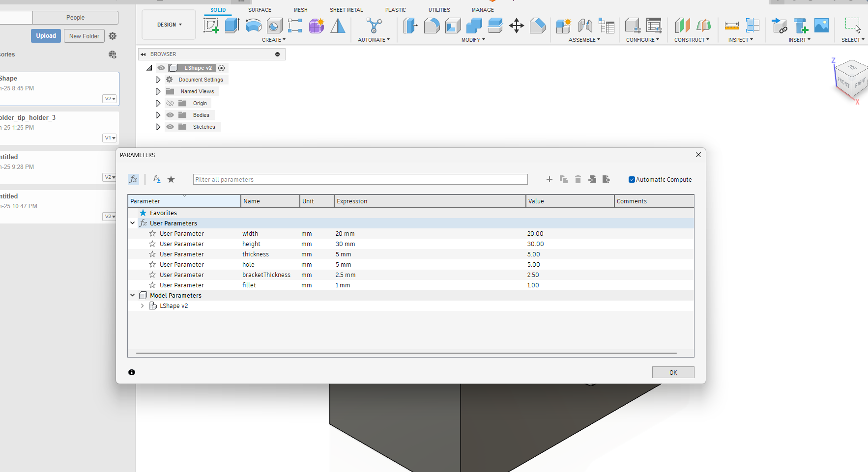The height and width of the screenshot is (472, 868).
Task: Select the Offset Plane tool in Construct
Action: coord(682,25)
